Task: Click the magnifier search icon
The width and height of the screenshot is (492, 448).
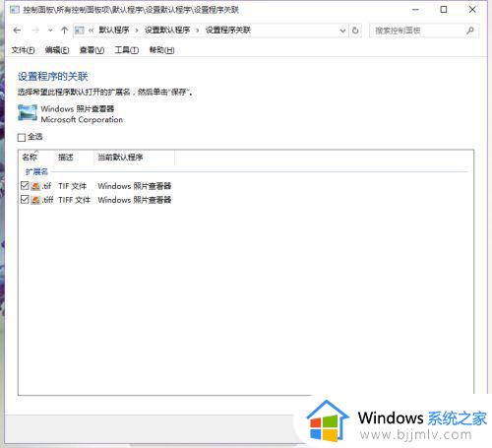Action: click(x=470, y=31)
